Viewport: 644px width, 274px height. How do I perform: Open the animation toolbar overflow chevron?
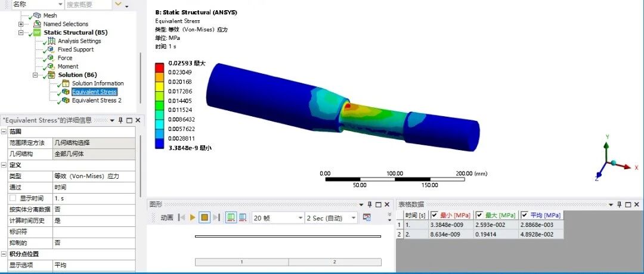(x=389, y=217)
